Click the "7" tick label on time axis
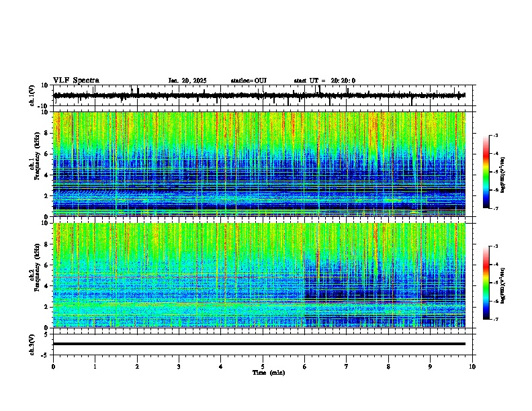 pyautogui.click(x=347, y=367)
